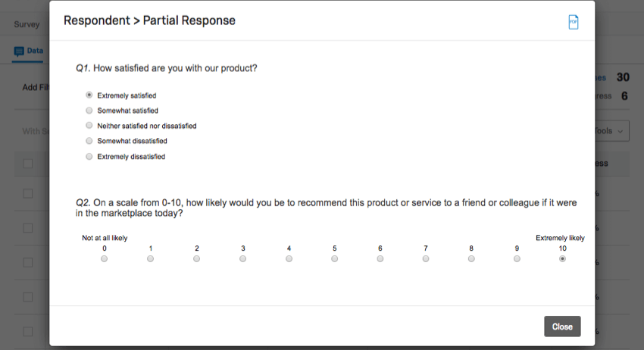This screenshot has width=644, height=350.
Task: Switch to the Data tab
Action: pyautogui.click(x=28, y=52)
